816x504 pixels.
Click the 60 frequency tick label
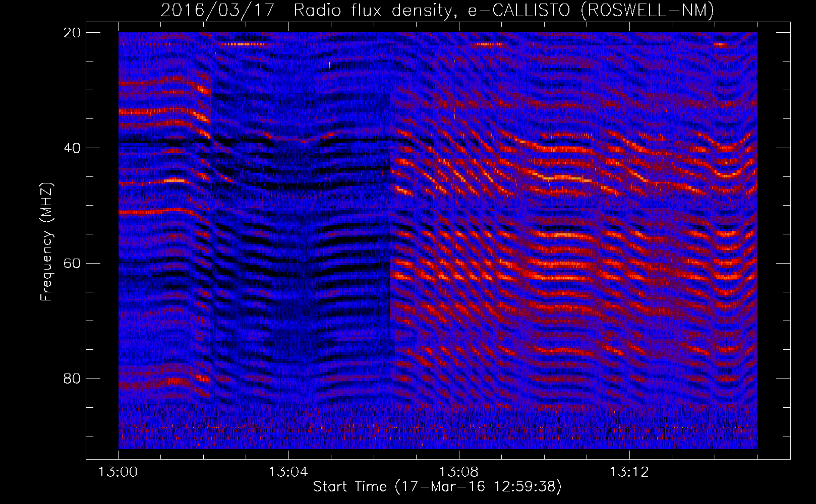tap(73, 264)
